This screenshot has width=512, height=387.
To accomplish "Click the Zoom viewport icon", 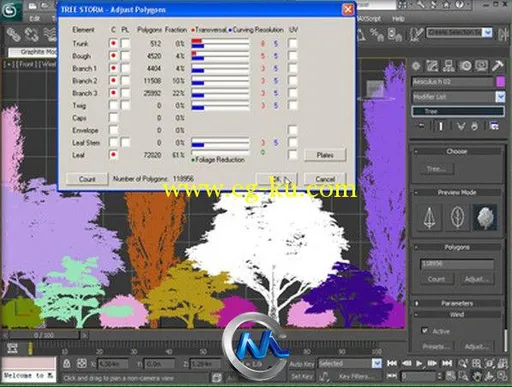I will point(463,364).
